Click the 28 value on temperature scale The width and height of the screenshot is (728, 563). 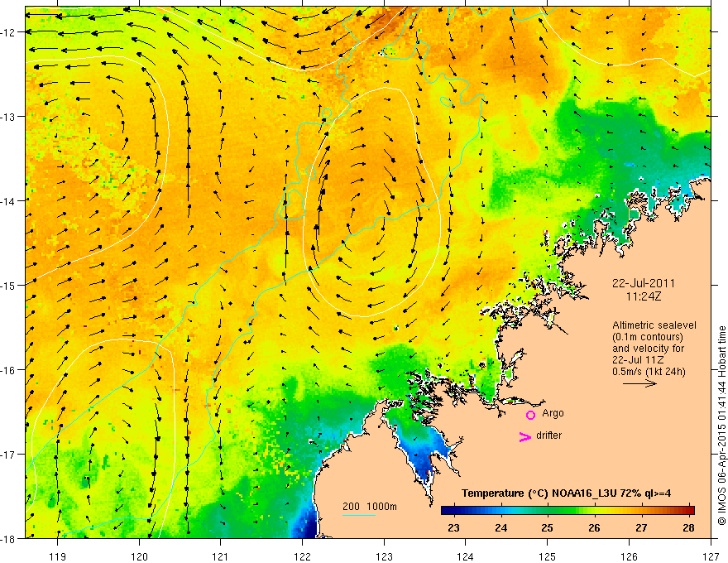coord(688,527)
